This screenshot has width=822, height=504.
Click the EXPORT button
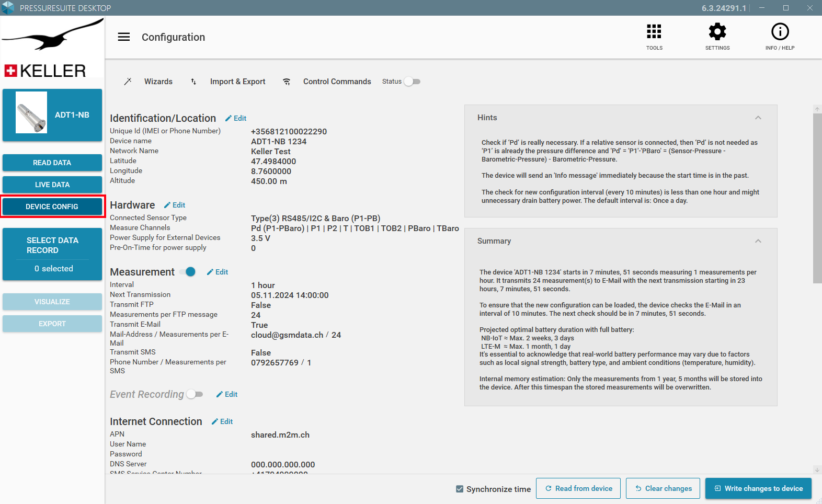coord(52,324)
